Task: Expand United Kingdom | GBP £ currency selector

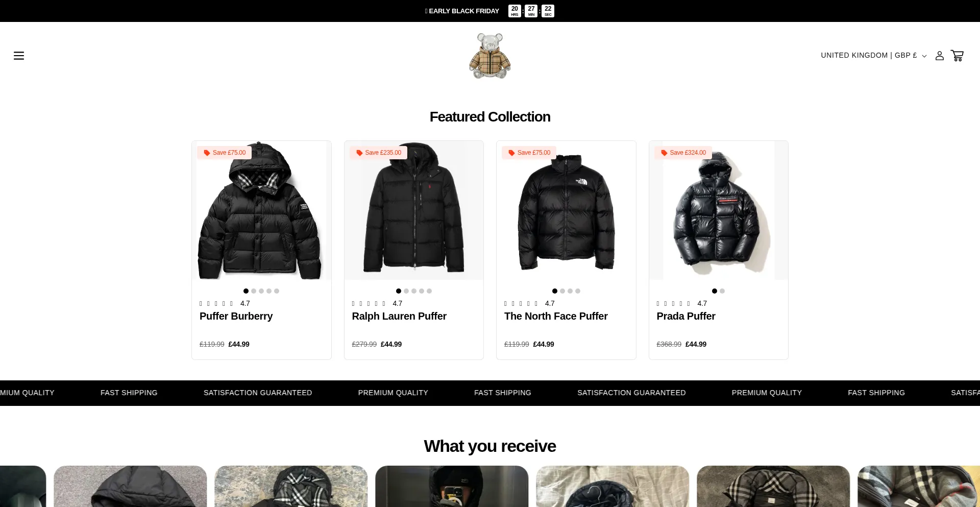Action: point(874,55)
